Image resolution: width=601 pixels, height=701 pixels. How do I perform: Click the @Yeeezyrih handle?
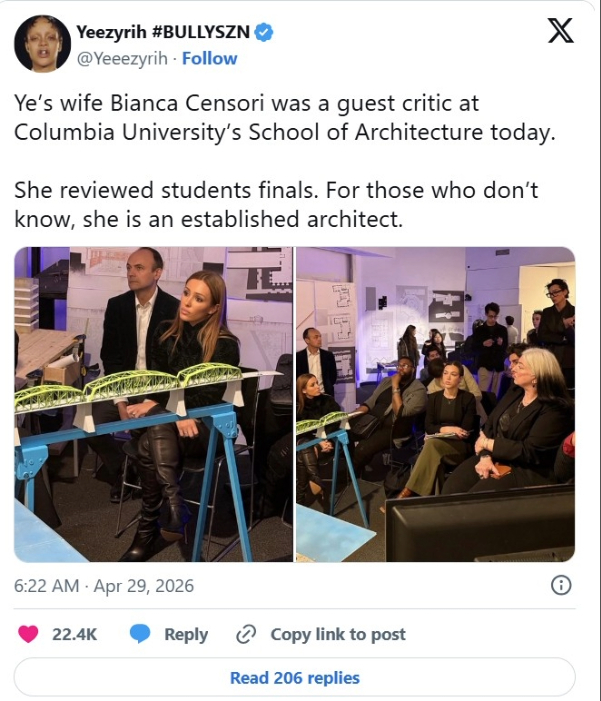coord(120,57)
